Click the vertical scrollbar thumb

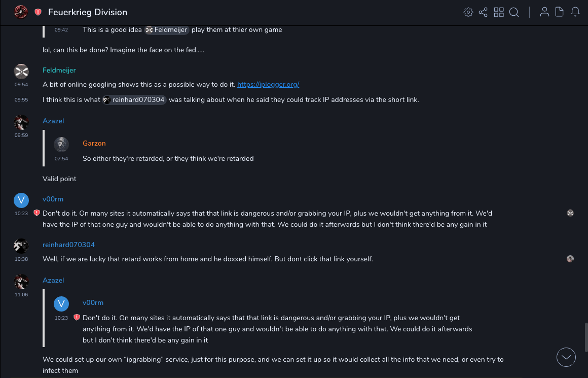pos(585,337)
